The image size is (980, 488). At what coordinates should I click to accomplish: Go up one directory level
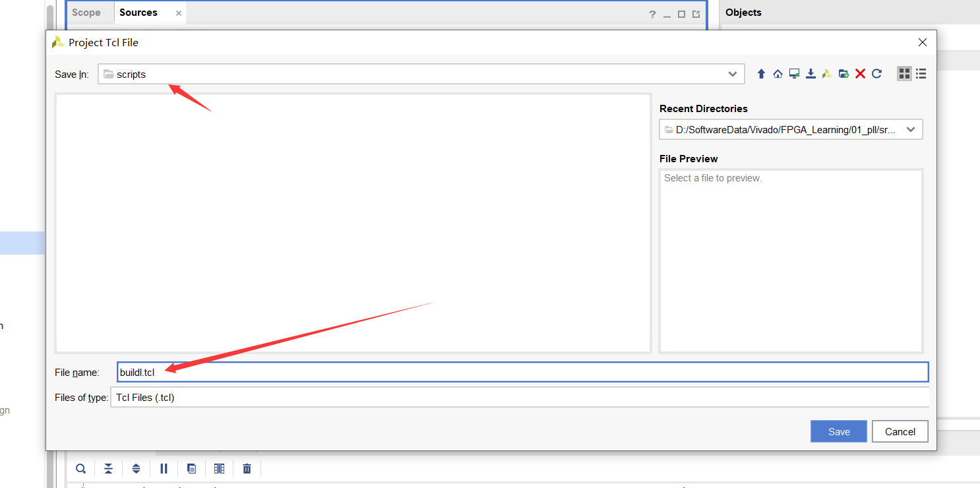tap(761, 74)
